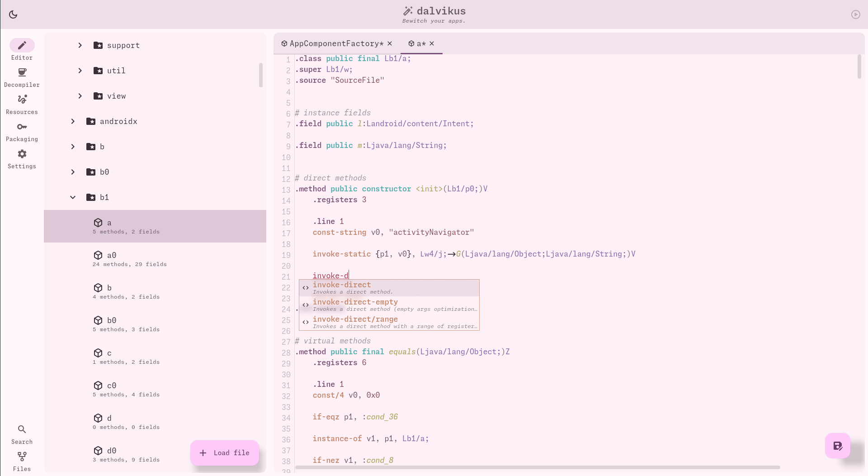
Task: Open the Packaging section
Action: click(x=22, y=132)
